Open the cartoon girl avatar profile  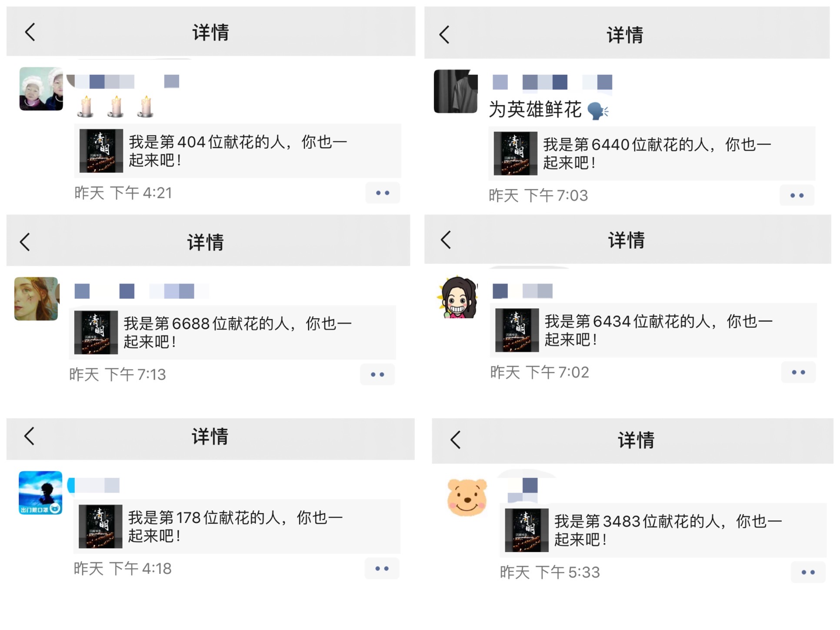click(457, 298)
